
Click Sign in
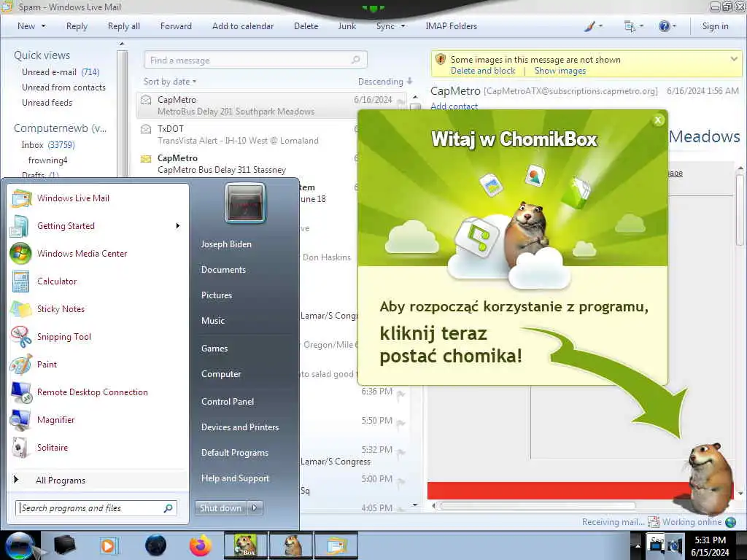715,26
